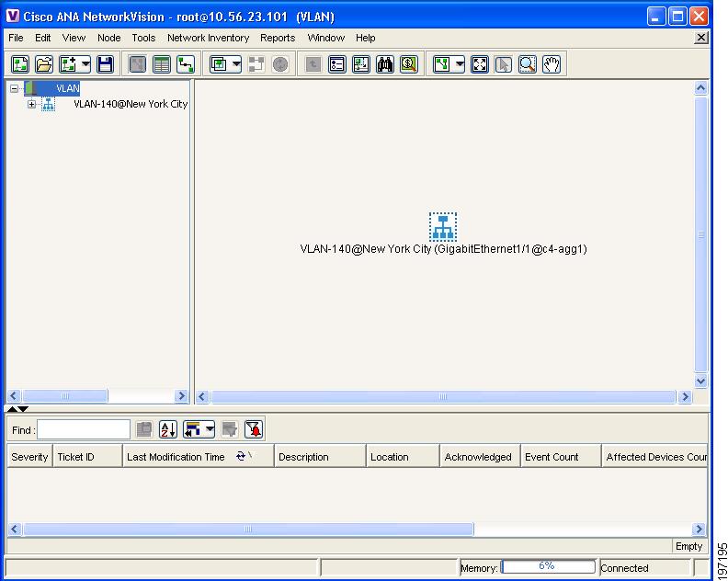Open the inventory list icon with bullets
728x581 pixels.
(x=337, y=64)
